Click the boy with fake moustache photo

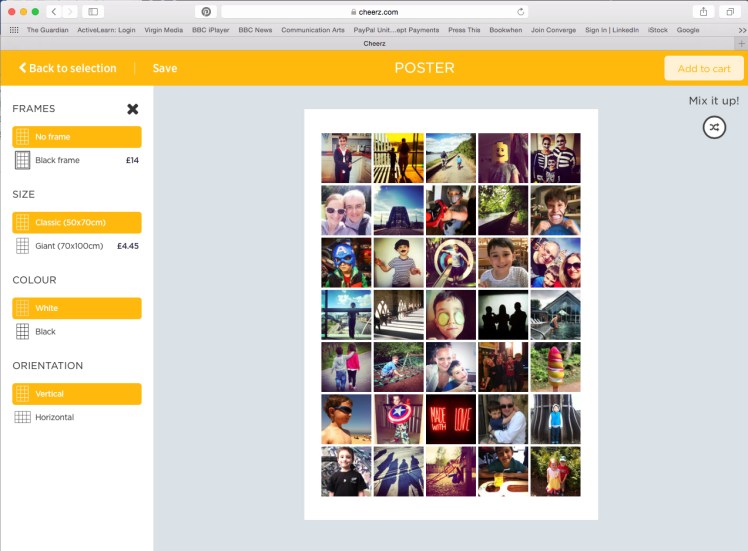tap(399, 262)
